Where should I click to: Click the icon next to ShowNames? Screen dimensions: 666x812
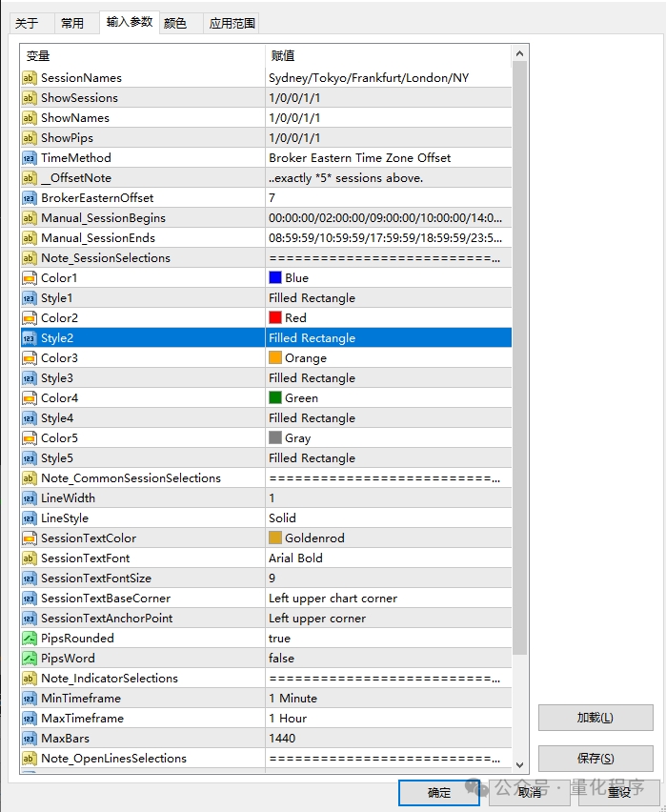[29, 117]
